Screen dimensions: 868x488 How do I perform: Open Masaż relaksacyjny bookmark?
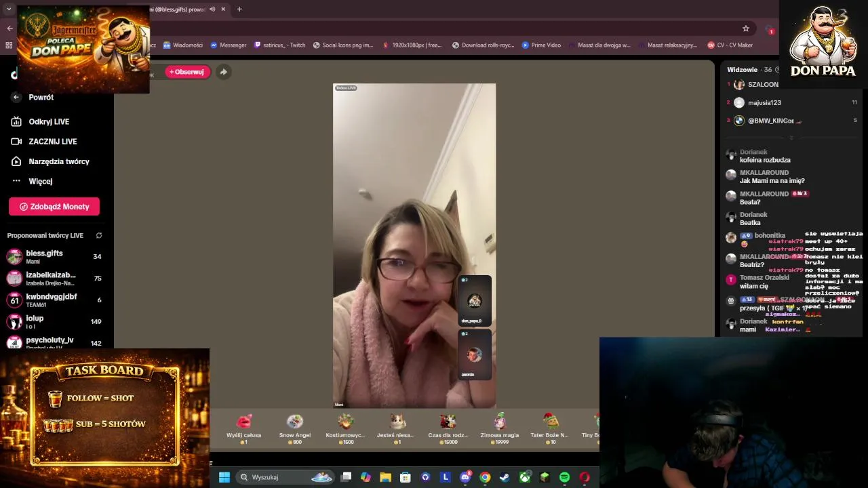pyautogui.click(x=668, y=45)
